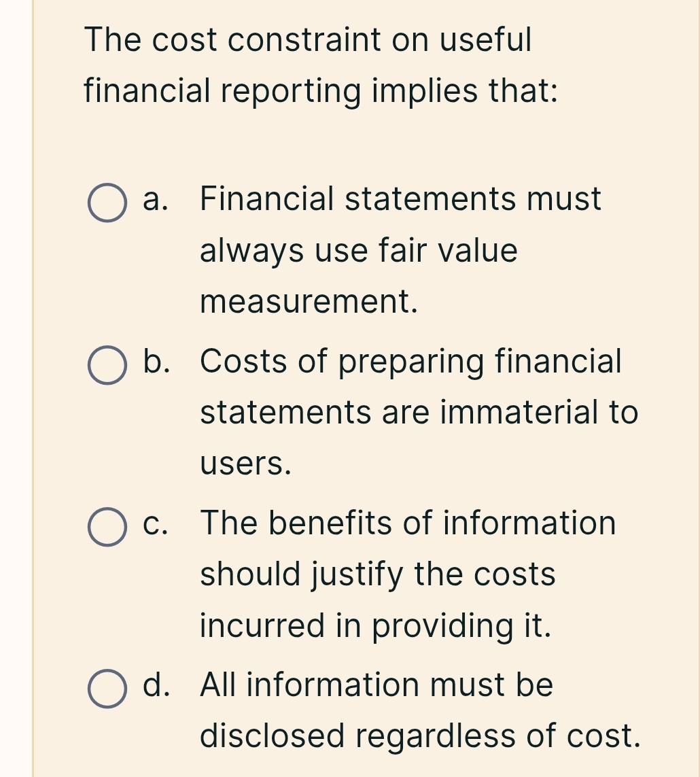Click the "d." option letter label
Viewport: 700px width, 777px height.
[x=156, y=685]
